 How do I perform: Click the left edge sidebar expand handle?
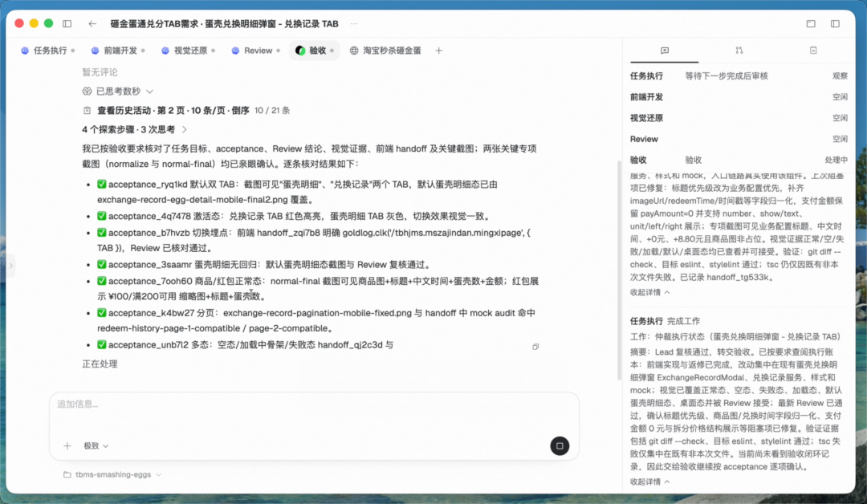10,266
